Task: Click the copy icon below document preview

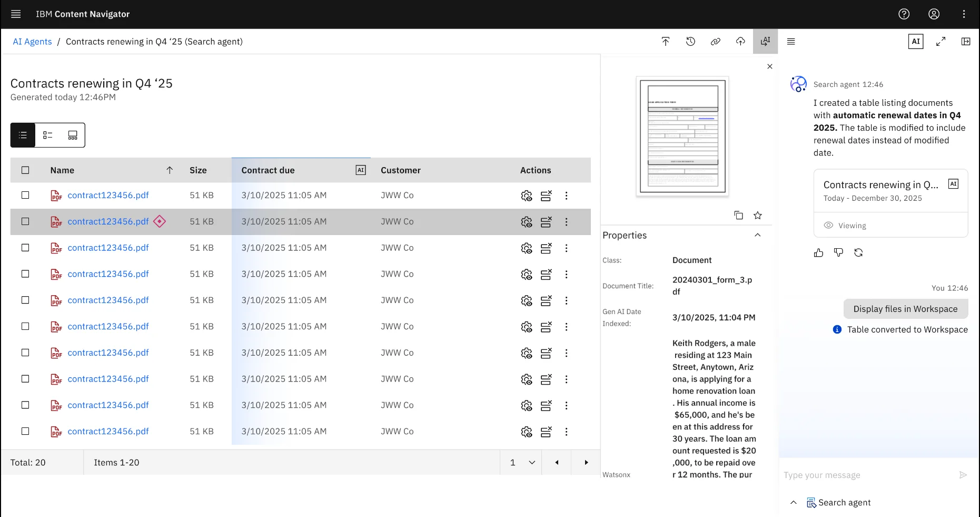Action: pyautogui.click(x=738, y=215)
